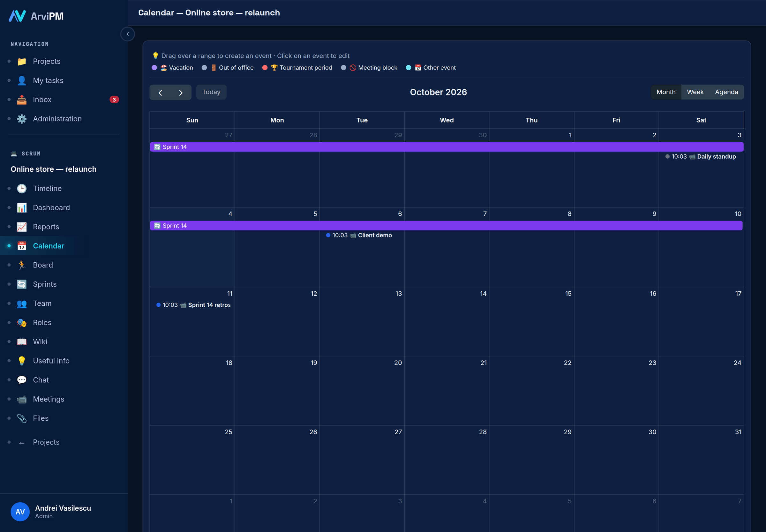Collapse the sidebar with chevron button
Viewport: 766px width, 532px height.
(x=127, y=34)
